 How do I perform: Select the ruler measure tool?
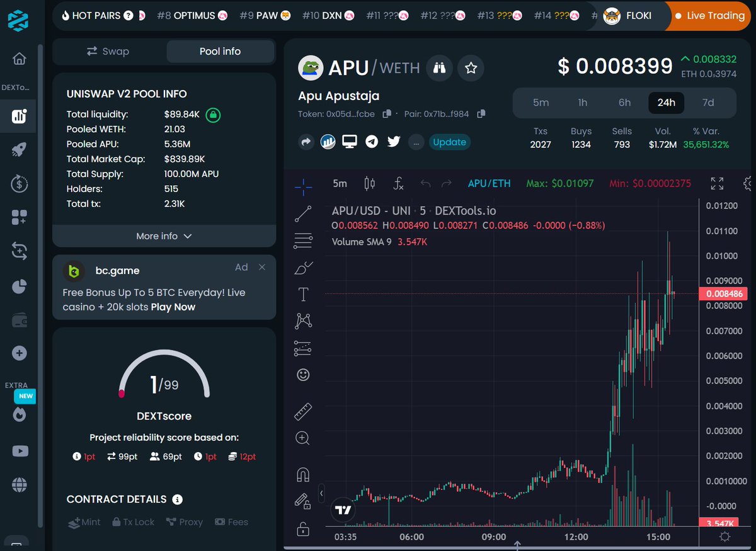click(x=303, y=412)
